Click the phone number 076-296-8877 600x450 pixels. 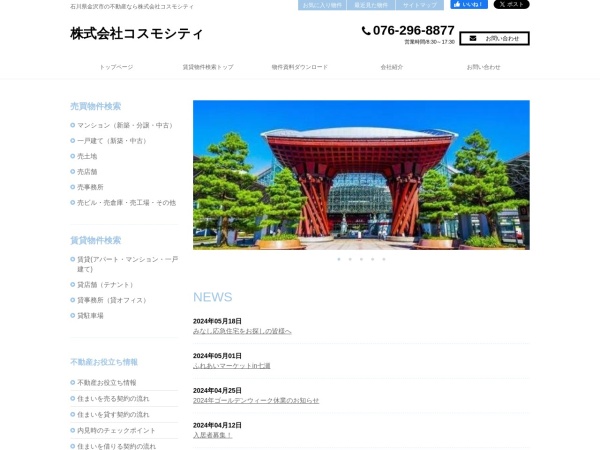click(x=414, y=30)
